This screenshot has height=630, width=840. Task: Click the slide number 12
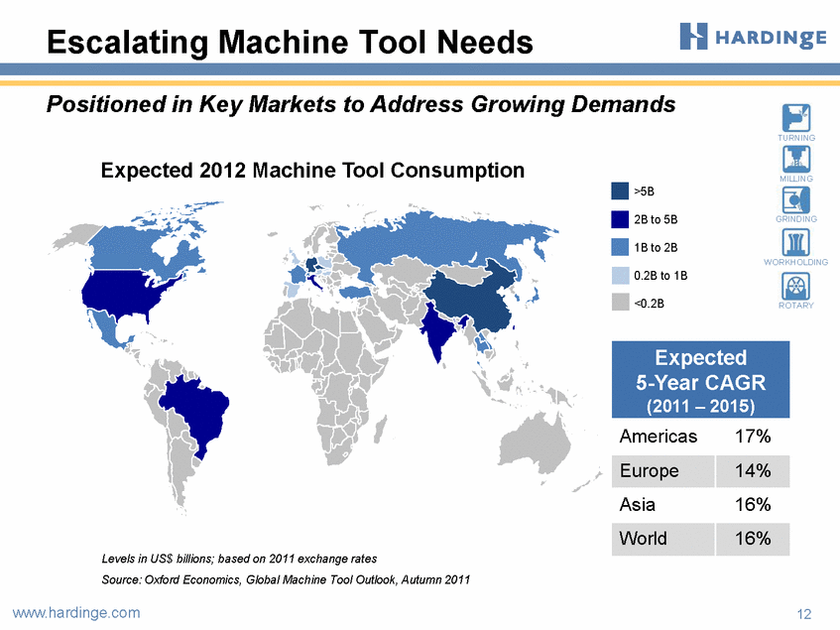tap(804, 614)
